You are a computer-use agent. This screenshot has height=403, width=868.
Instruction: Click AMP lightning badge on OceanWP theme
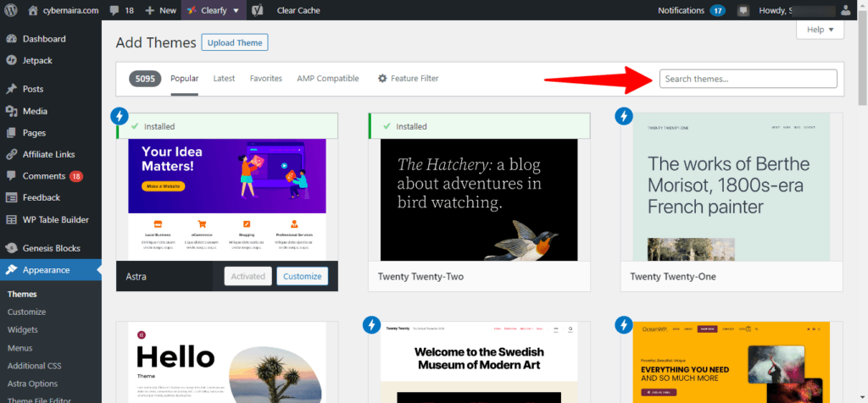click(624, 324)
